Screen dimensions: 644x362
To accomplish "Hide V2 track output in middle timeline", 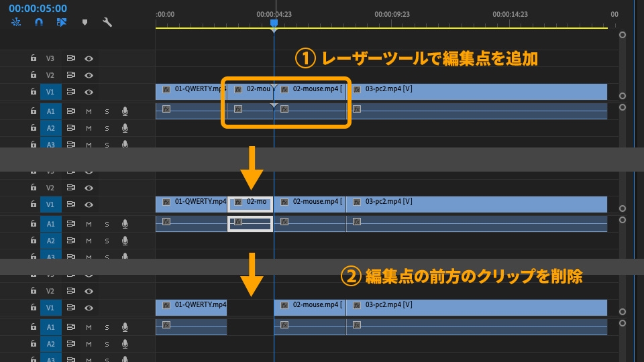I will pos(89,188).
